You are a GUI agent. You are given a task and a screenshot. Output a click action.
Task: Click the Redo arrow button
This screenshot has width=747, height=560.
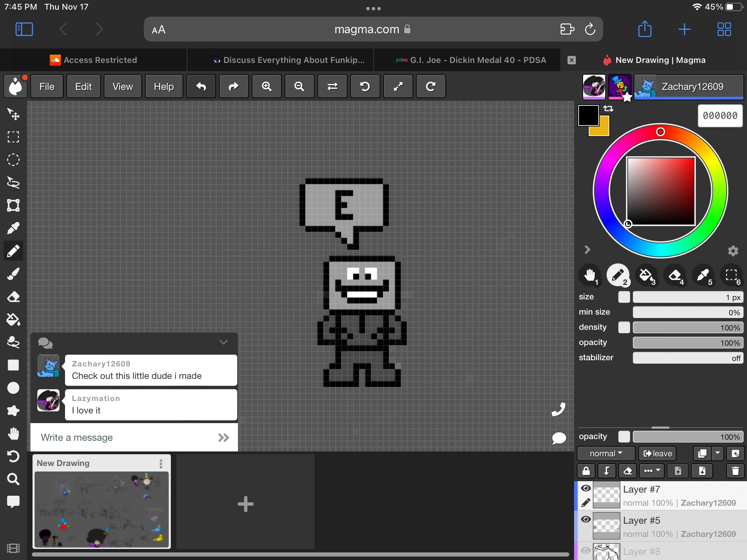click(x=233, y=86)
